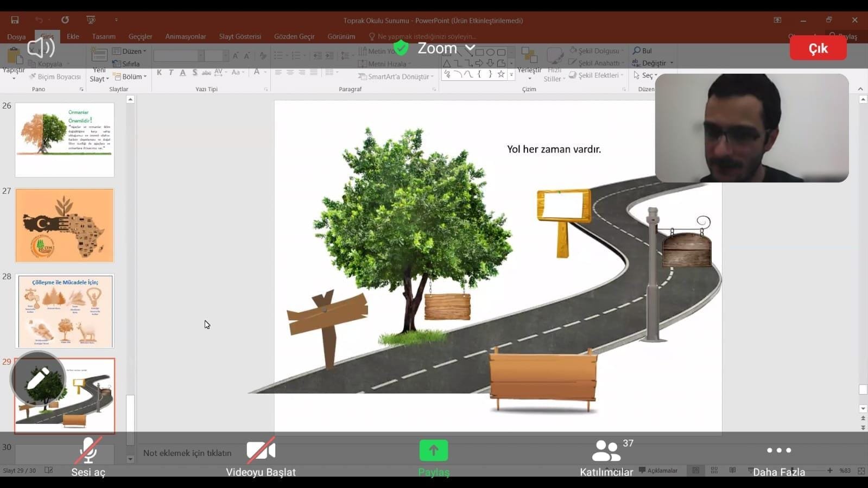Open the Geçişler ribbon tab

point(140,36)
